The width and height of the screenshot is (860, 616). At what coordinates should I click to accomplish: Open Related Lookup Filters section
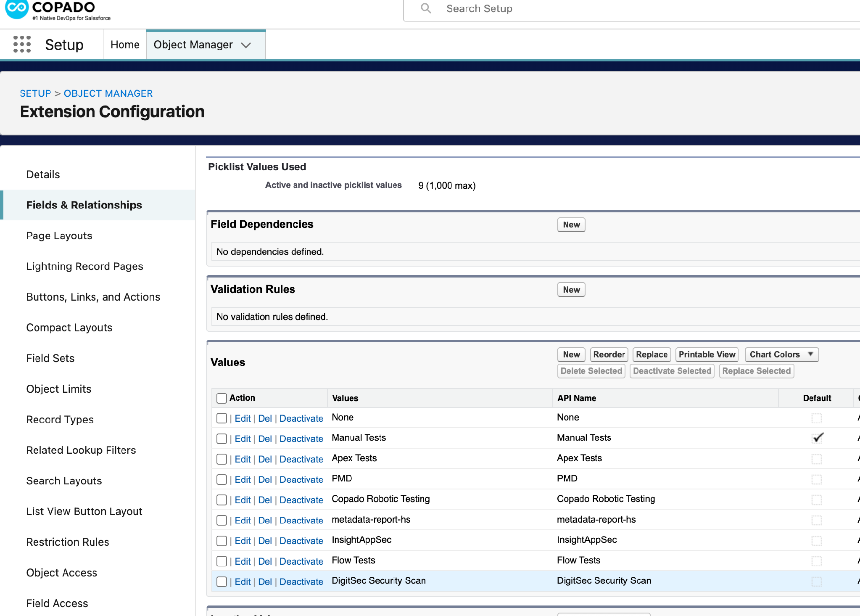coord(81,450)
